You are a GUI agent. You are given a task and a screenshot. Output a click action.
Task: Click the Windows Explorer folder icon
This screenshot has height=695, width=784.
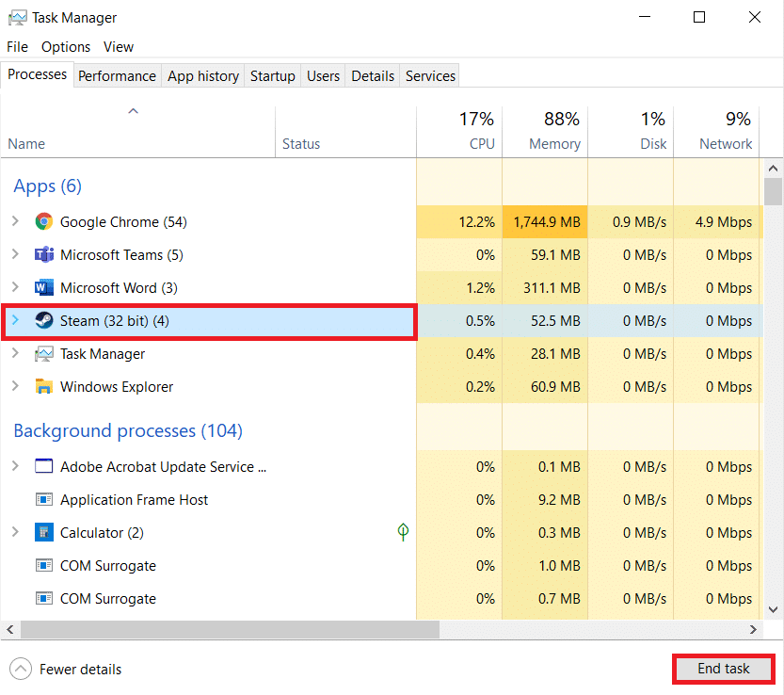pyautogui.click(x=43, y=386)
